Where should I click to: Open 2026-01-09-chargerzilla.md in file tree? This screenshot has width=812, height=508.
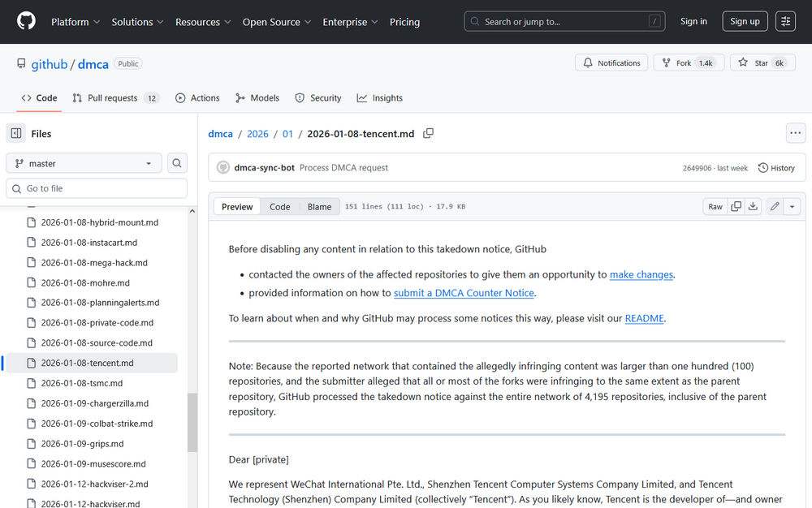tap(95, 403)
